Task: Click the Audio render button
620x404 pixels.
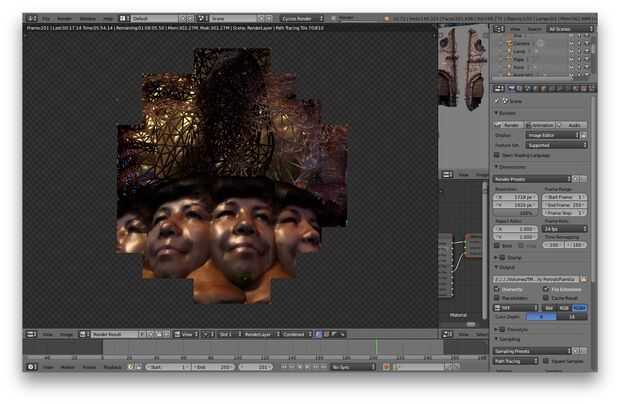Action: pos(571,125)
